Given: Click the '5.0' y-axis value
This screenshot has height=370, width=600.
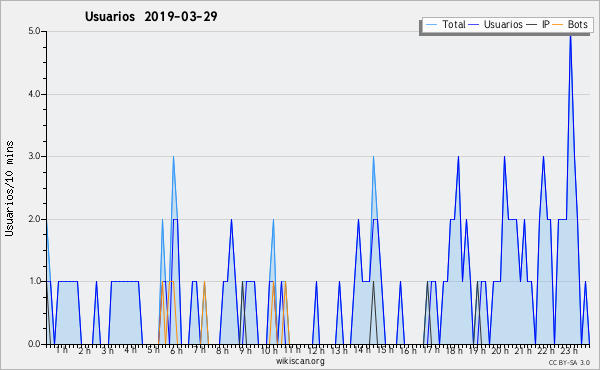Looking at the screenshot, I should [34, 31].
